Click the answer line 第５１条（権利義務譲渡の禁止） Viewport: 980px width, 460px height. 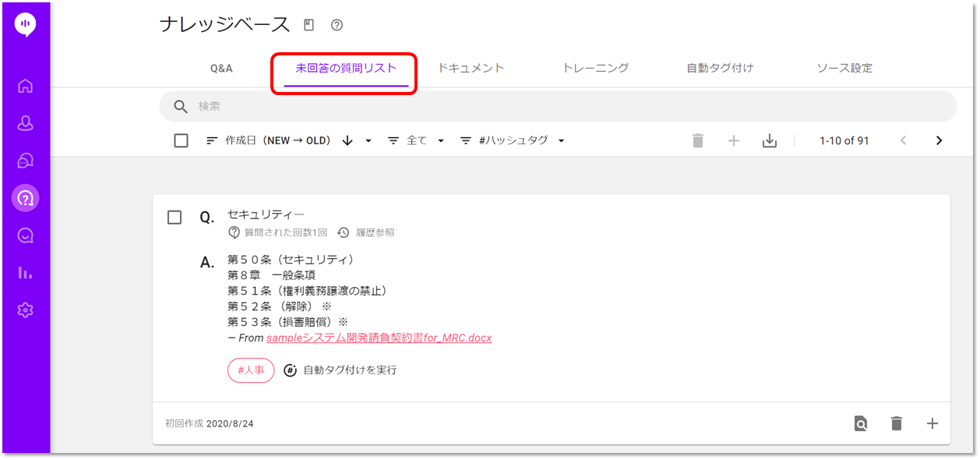[307, 291]
